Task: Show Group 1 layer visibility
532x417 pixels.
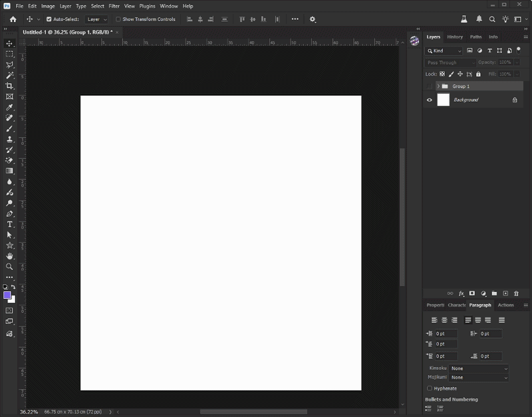Action: coord(429,86)
